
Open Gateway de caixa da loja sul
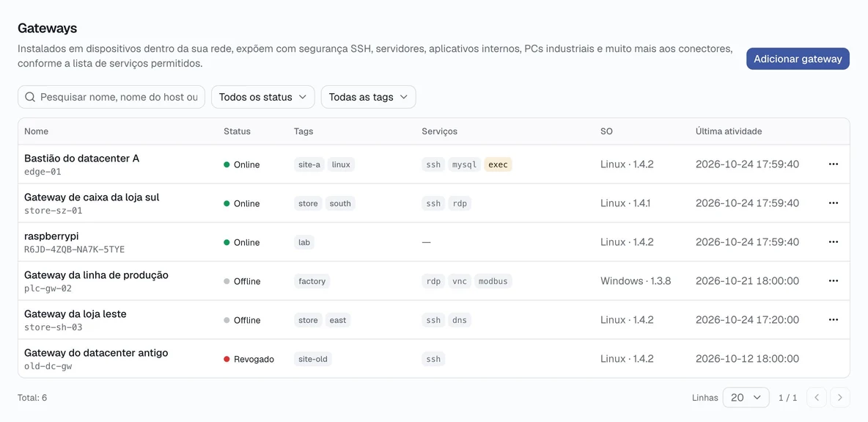(x=92, y=197)
